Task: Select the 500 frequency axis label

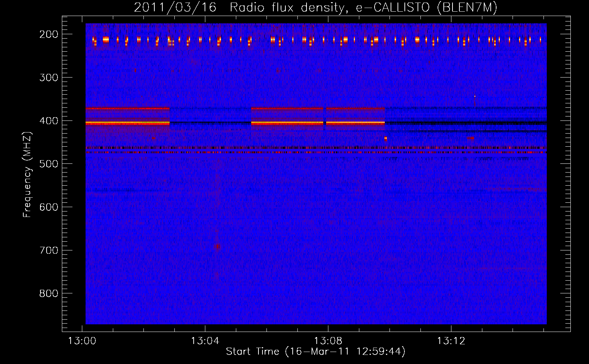Action: pos(49,164)
